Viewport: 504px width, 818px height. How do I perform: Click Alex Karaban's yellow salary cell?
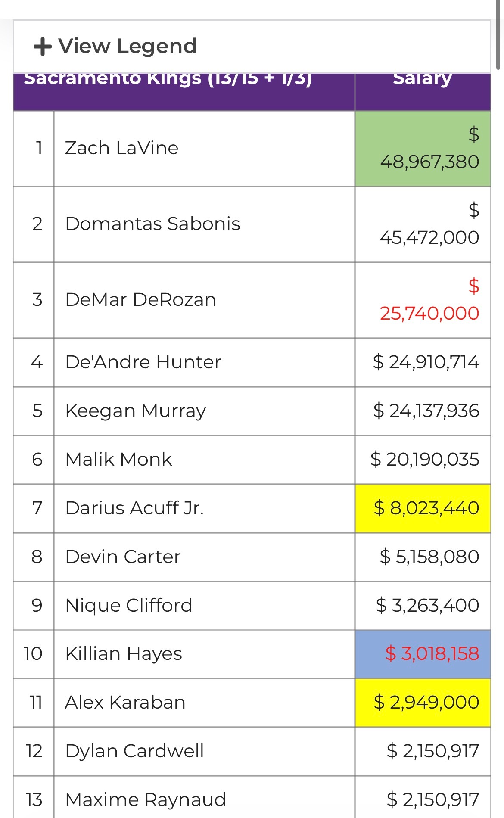(423, 703)
